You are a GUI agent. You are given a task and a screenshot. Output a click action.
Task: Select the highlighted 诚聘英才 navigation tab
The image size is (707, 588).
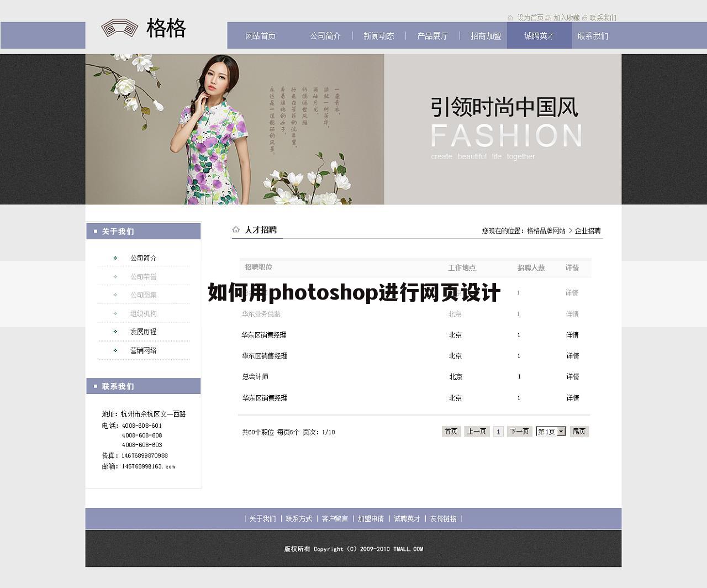click(540, 35)
